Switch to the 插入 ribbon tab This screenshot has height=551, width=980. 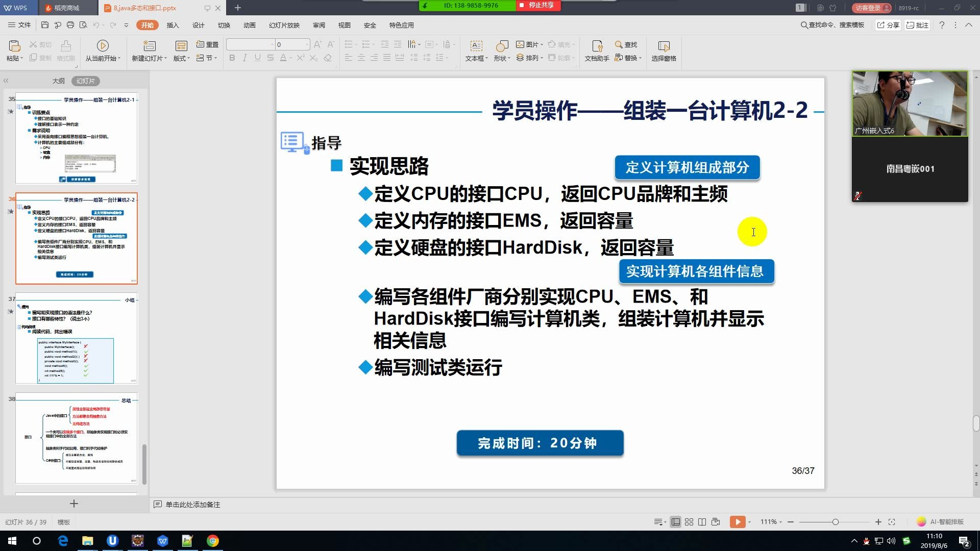173,24
